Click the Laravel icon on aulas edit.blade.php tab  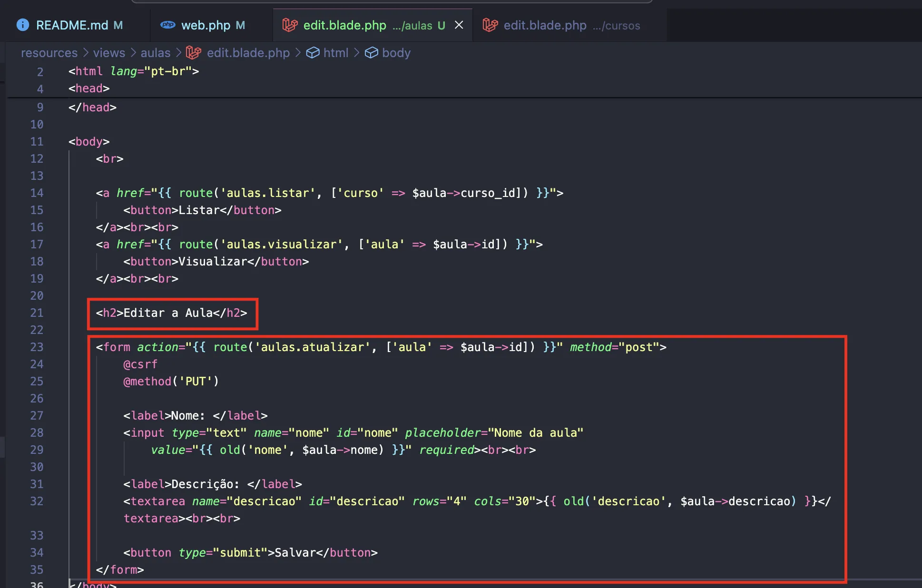pos(290,25)
